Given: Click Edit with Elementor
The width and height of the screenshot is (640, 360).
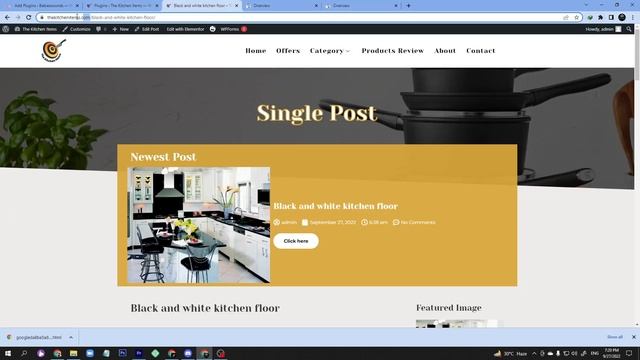Looking at the screenshot, I should [x=185, y=29].
